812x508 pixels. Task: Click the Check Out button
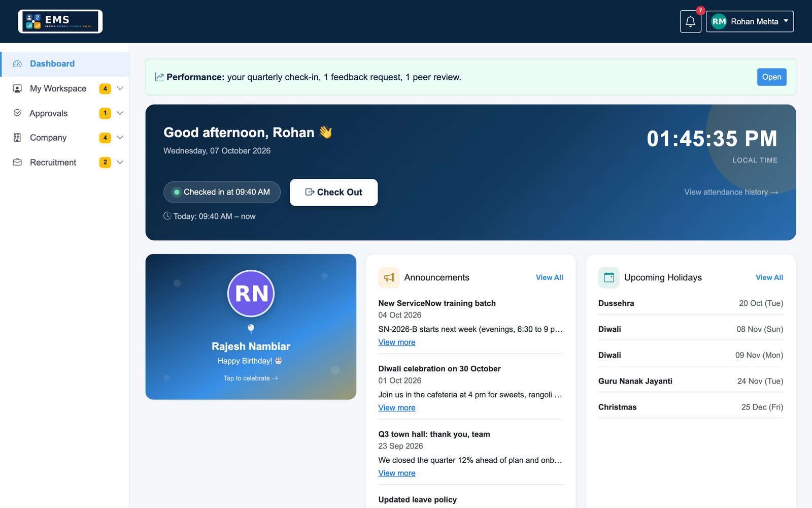tap(333, 192)
